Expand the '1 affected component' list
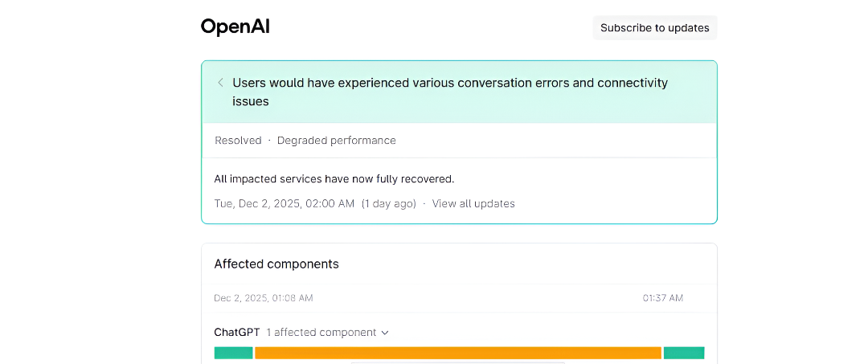Viewport: 868px width, 364px height. (x=321, y=333)
